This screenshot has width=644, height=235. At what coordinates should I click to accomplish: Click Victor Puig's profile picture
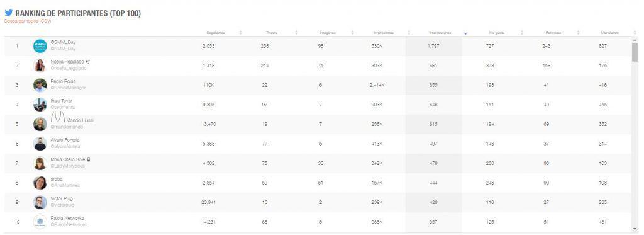(x=40, y=202)
